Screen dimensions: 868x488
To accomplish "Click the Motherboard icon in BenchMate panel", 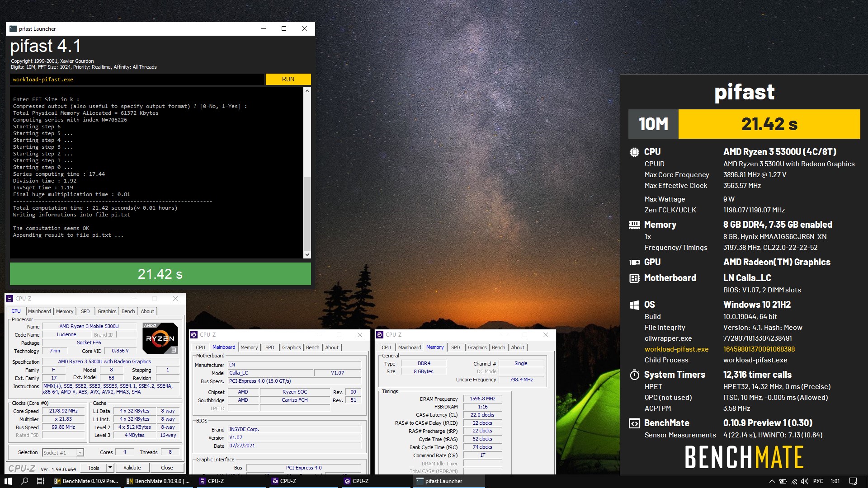I will coord(634,278).
